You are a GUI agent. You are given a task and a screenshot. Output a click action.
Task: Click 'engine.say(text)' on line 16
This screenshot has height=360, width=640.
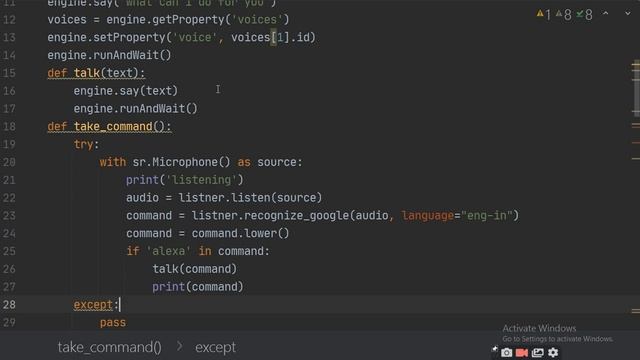tap(126, 91)
